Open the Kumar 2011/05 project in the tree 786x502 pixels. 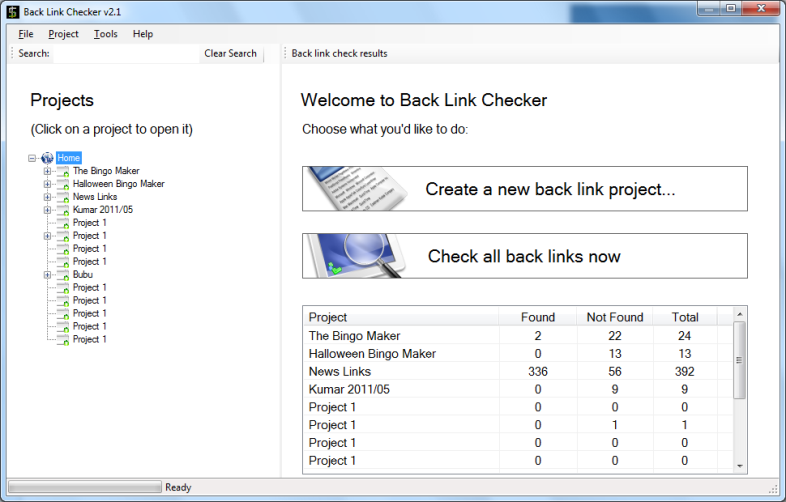click(103, 210)
